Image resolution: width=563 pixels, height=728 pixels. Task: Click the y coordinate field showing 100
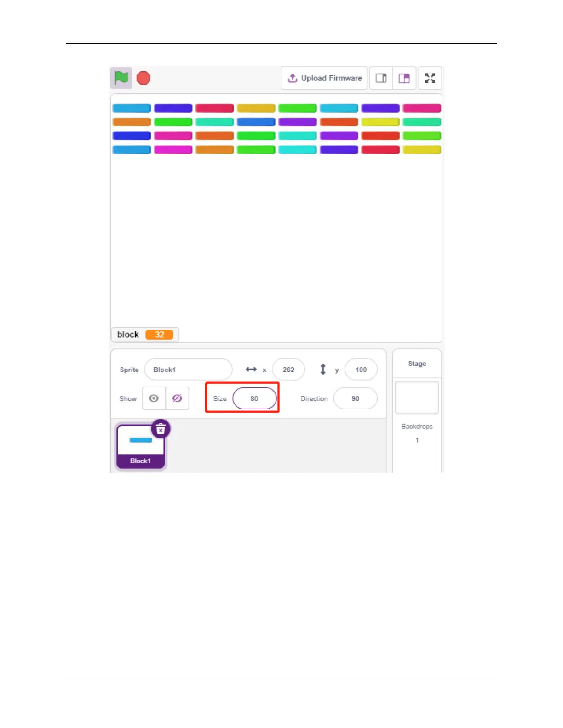[x=361, y=370]
